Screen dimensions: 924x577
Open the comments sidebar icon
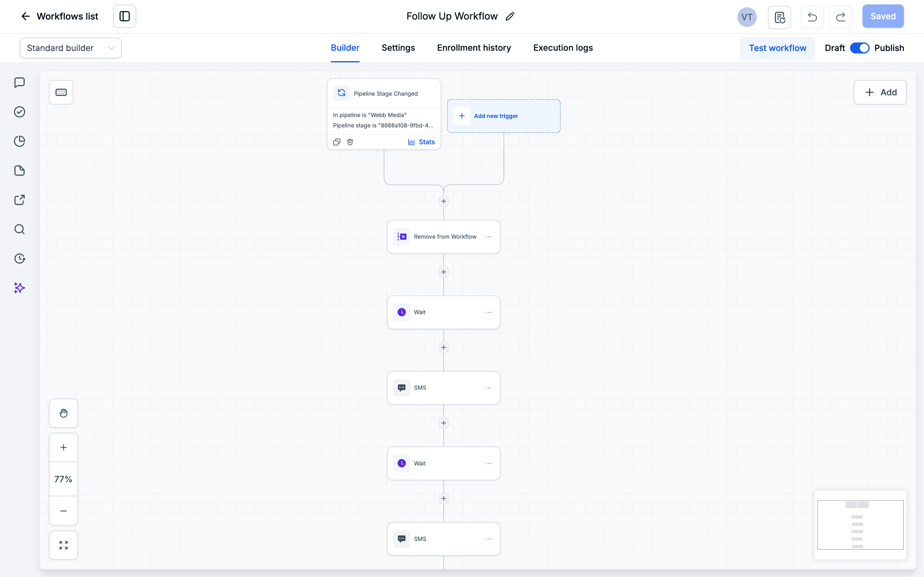tap(20, 83)
